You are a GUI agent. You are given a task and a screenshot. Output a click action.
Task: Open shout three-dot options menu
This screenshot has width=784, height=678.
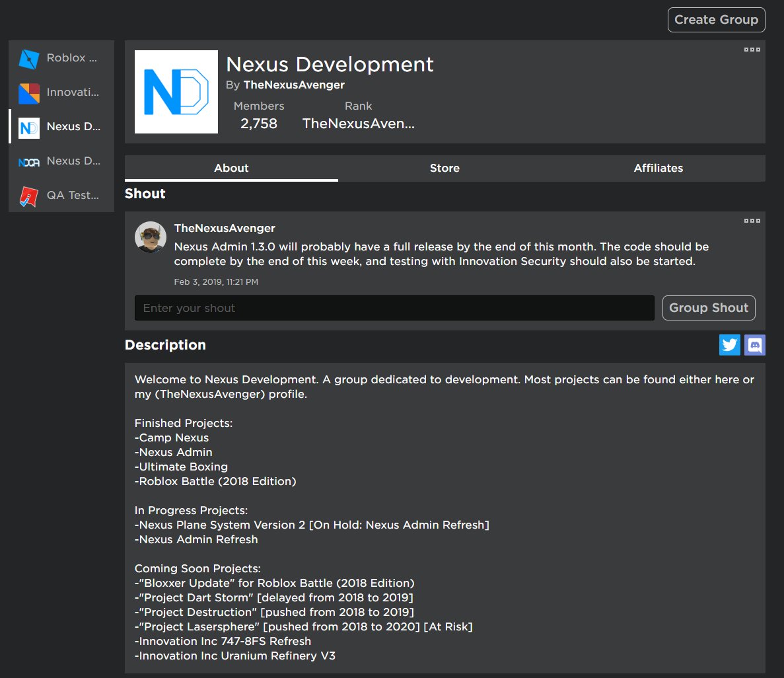pyautogui.click(x=752, y=221)
